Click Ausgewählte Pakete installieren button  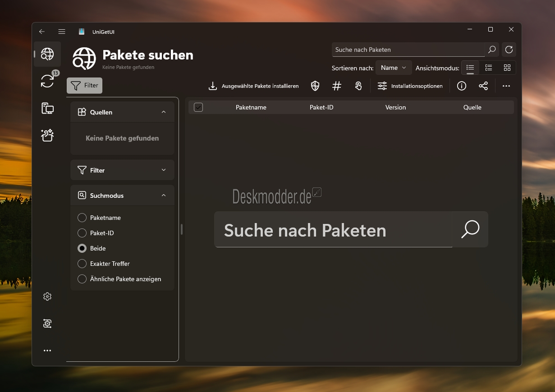253,86
